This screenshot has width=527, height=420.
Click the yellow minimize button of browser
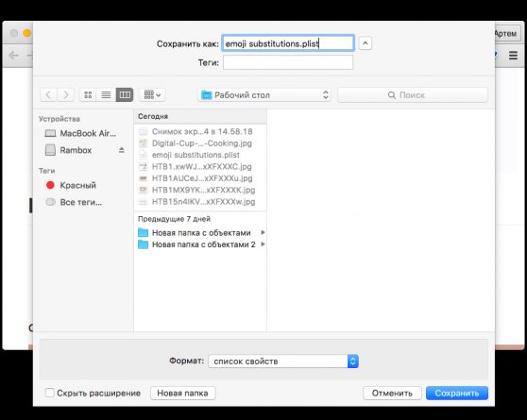(x=27, y=33)
